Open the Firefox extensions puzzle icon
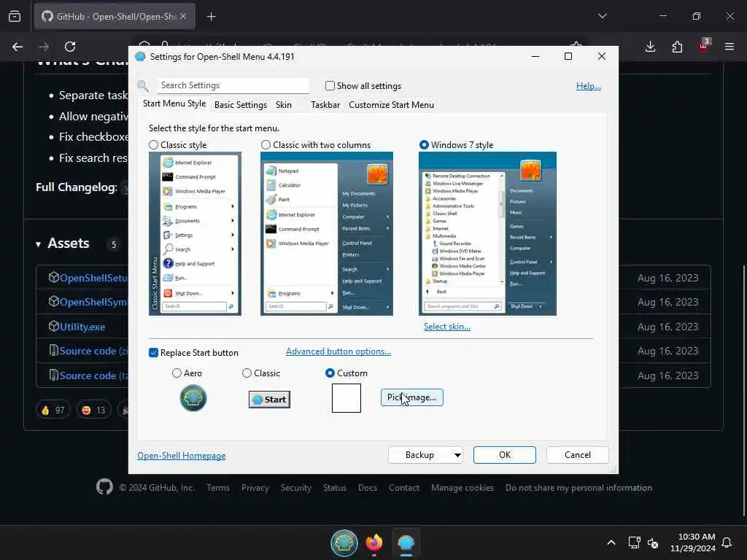747x560 pixels. [677, 46]
